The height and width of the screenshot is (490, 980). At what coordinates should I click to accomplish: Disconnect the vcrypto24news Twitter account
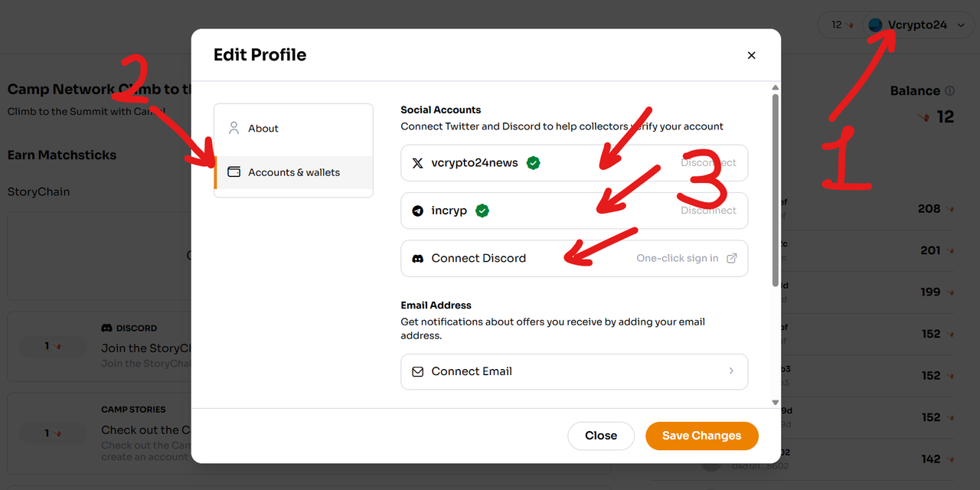tap(709, 163)
